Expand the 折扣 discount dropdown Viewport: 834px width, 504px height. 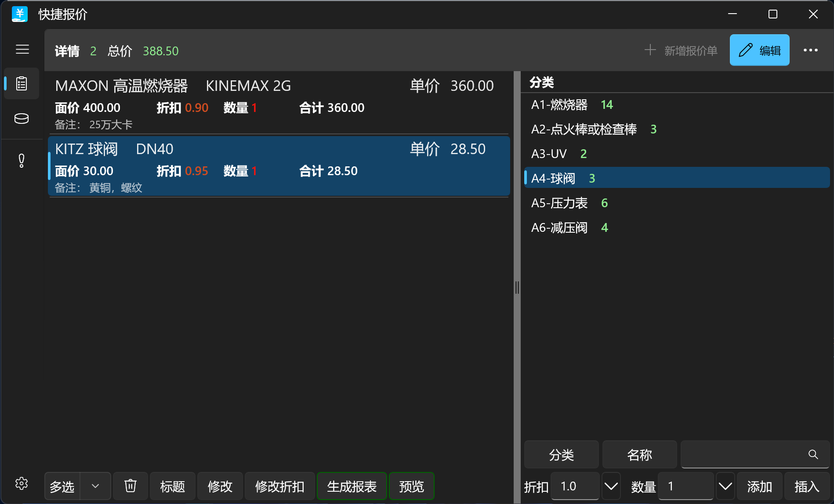tap(611, 486)
